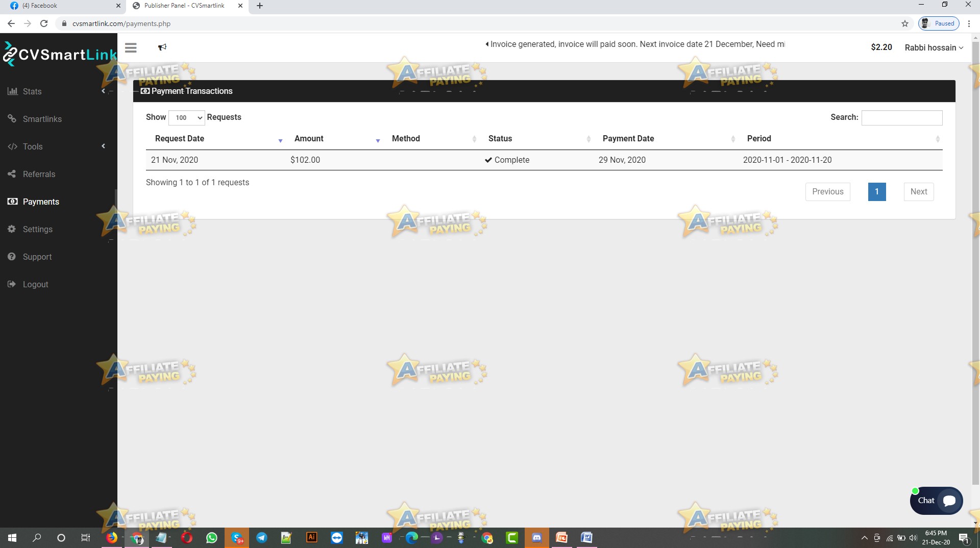The height and width of the screenshot is (548, 980).
Task: Open Microsoft Word from the taskbar
Action: [587, 538]
